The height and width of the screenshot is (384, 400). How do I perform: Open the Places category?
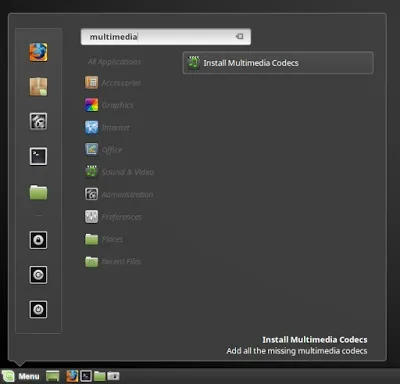click(x=104, y=239)
